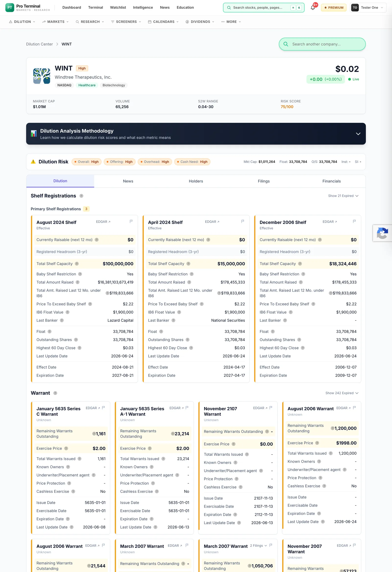Click Windtree Therapeutics company logo
The image size is (392, 572).
click(x=42, y=76)
